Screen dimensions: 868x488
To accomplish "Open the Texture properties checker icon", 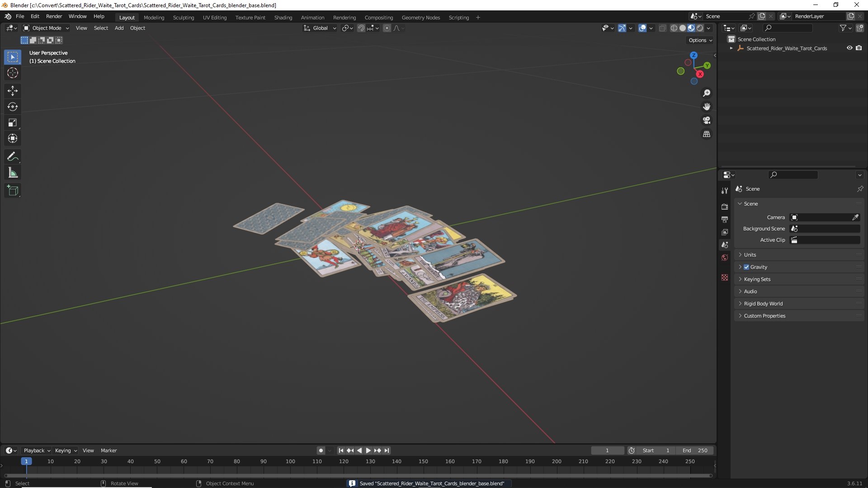I will click(x=725, y=277).
